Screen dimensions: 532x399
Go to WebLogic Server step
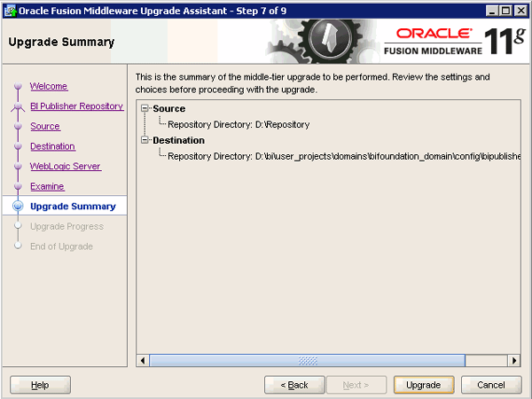pyautogui.click(x=66, y=167)
